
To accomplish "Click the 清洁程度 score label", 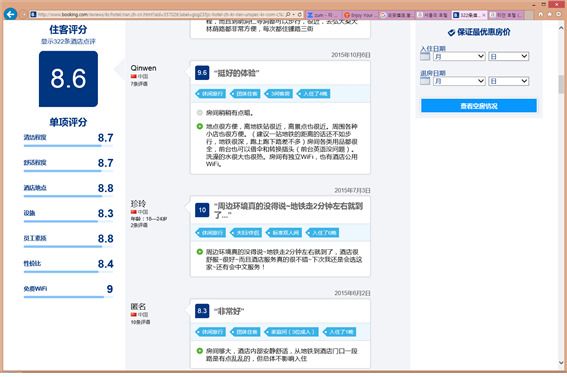I will 35,137.
